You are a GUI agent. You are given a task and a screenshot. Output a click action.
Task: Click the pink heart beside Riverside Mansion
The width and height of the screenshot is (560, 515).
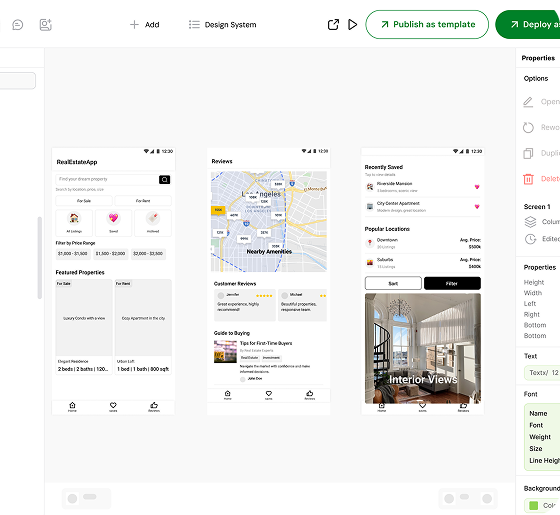click(x=477, y=187)
